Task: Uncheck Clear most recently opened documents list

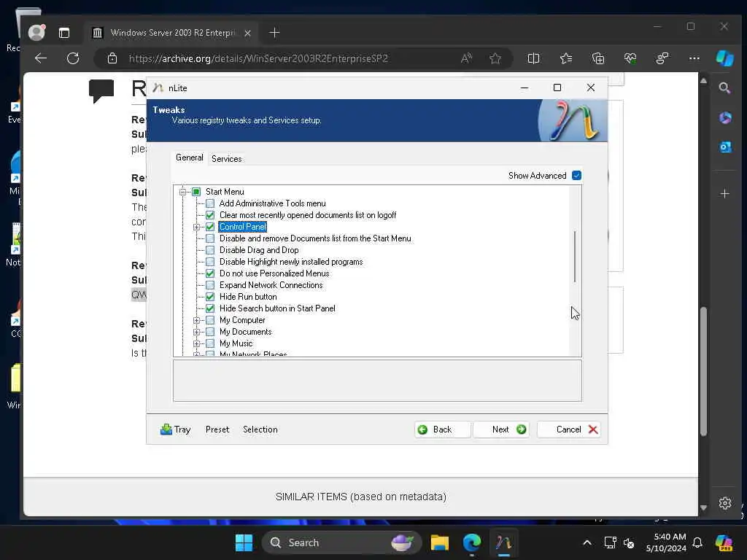Action: point(210,215)
